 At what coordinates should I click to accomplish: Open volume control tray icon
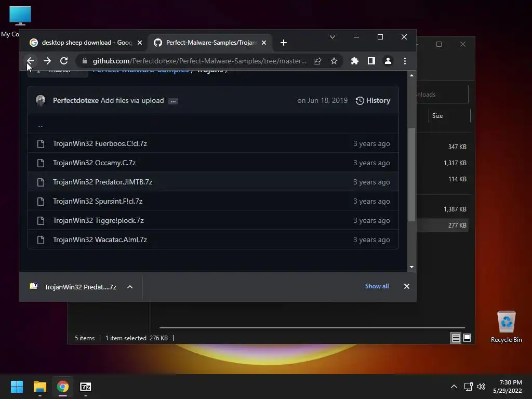pyautogui.click(x=481, y=387)
